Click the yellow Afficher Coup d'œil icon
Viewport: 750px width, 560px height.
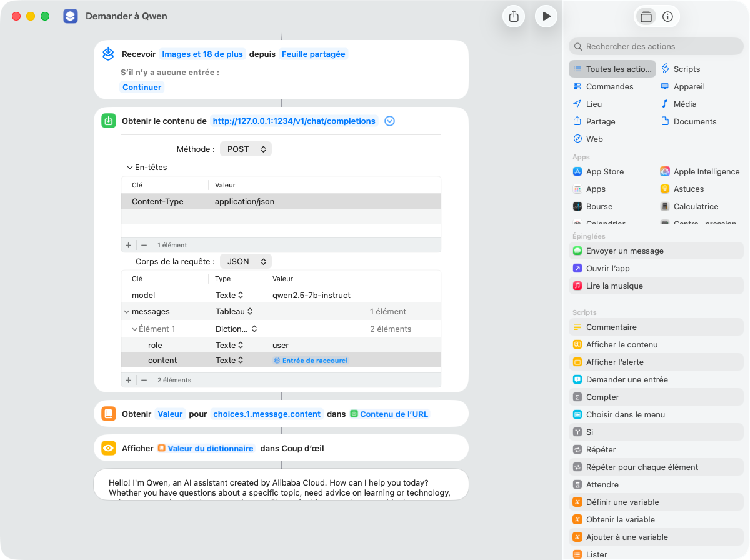[108, 448]
